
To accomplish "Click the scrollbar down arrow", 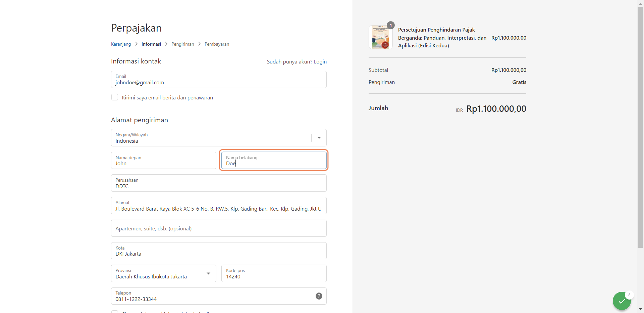I will (640, 309).
